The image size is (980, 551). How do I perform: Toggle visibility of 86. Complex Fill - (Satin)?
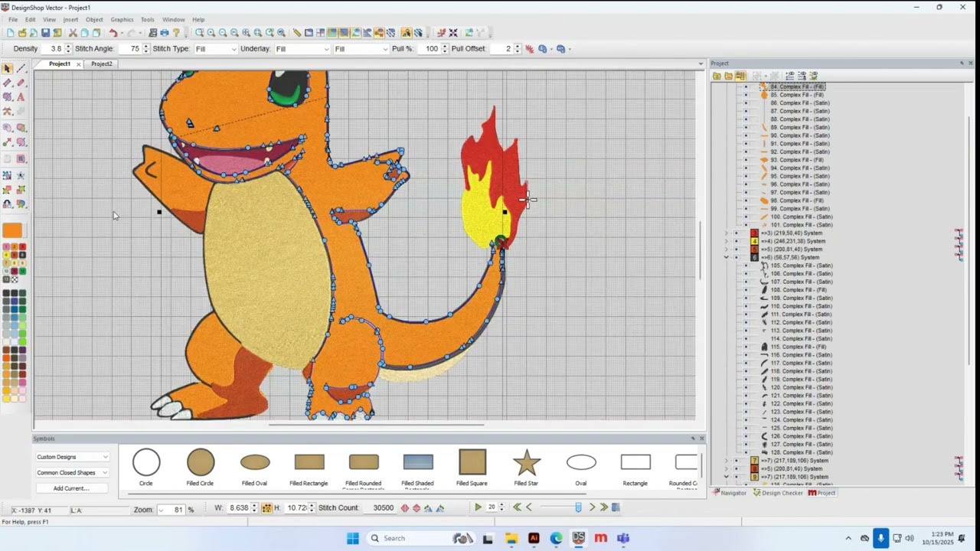(x=746, y=103)
